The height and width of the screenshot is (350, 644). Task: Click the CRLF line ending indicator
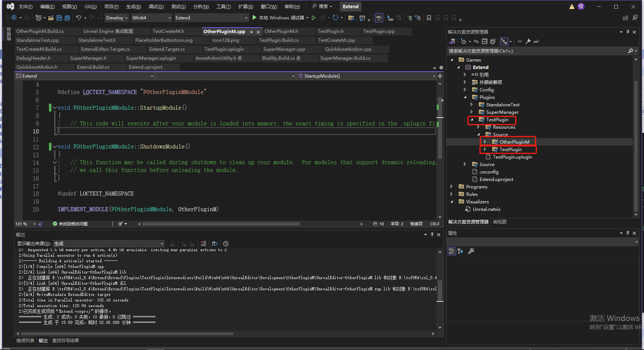[x=435, y=224]
